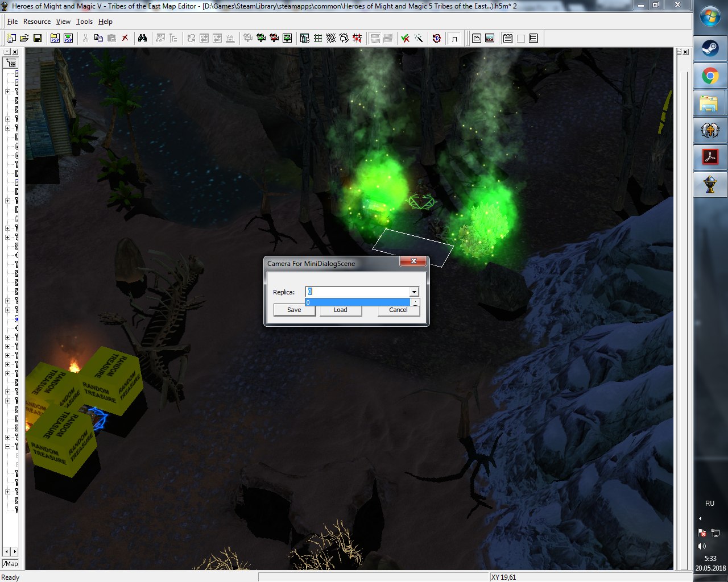Toggle the plain grid toolbar icon

[318, 38]
